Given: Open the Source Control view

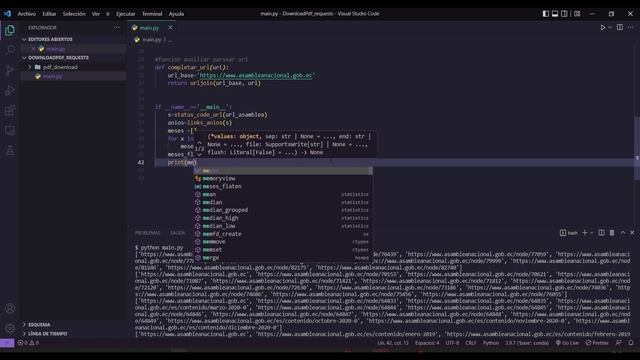Looking at the screenshot, I should coord(10,70).
